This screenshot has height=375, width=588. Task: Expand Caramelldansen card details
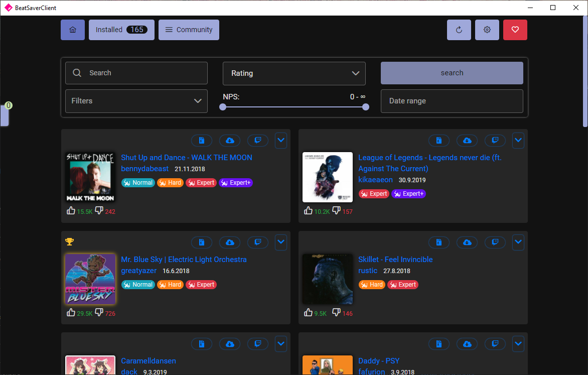[281, 344]
